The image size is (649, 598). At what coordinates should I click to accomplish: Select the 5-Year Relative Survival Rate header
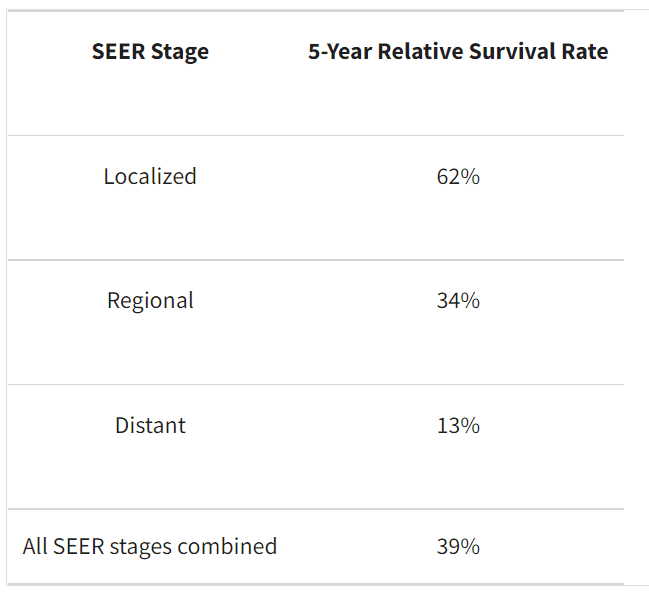tap(458, 52)
